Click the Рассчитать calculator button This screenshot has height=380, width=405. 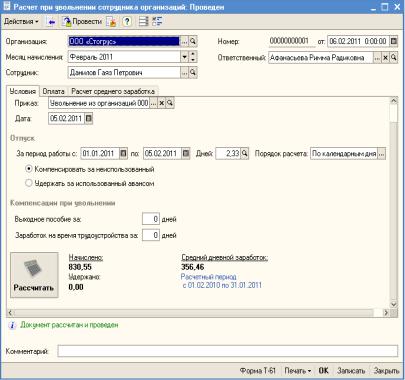coord(34,275)
